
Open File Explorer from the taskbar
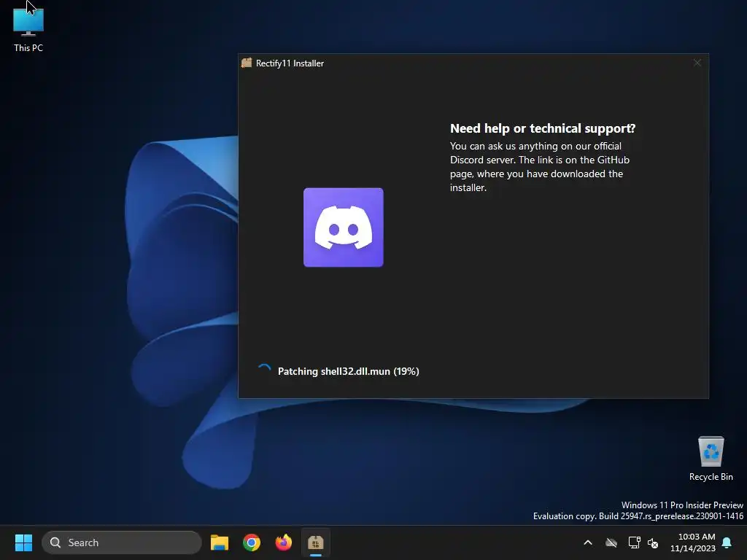coord(220,542)
